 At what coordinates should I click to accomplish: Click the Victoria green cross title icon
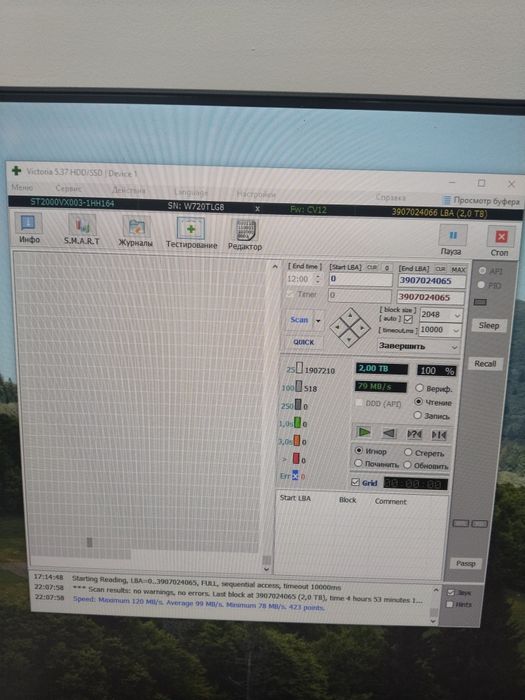click(17, 170)
